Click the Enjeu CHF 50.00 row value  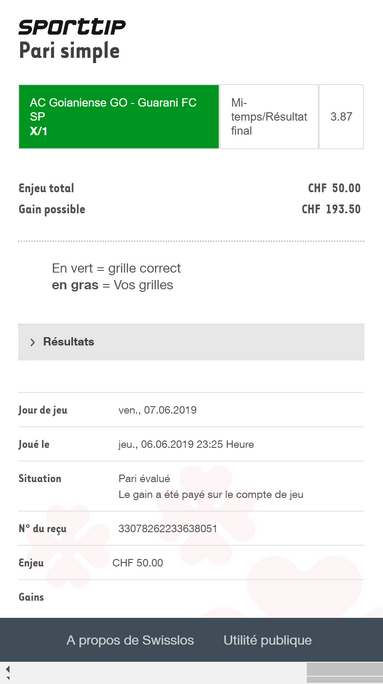tap(138, 563)
